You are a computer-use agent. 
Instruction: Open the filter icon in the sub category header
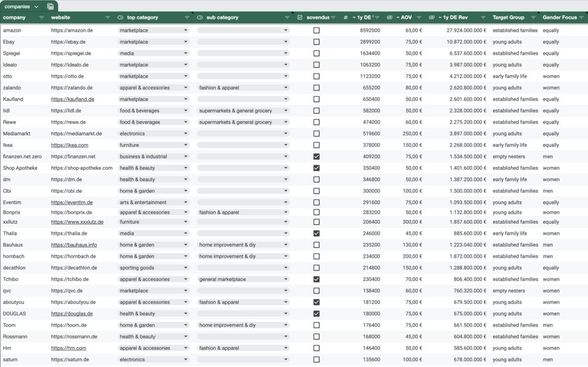pyautogui.click(x=287, y=18)
